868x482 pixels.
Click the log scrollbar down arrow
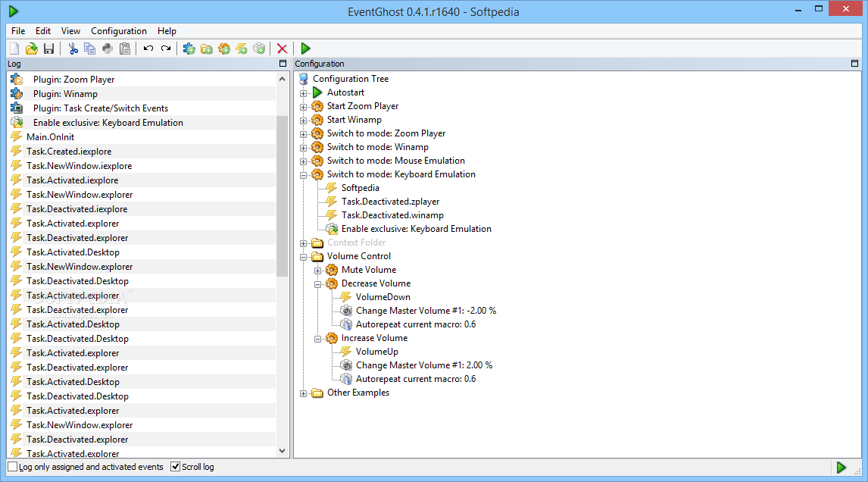[283, 451]
